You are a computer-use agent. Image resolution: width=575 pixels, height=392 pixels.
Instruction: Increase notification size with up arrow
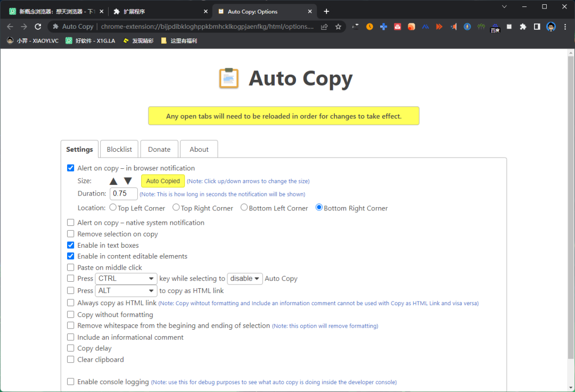tap(113, 181)
